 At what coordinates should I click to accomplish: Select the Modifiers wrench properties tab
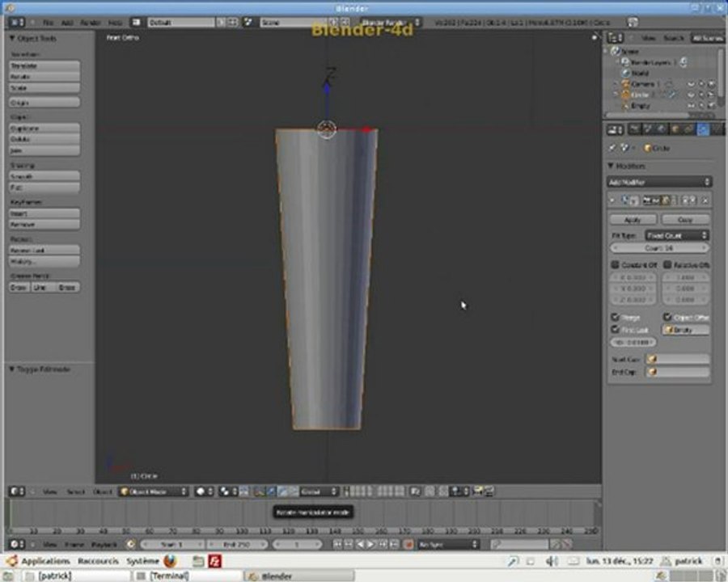point(704,129)
